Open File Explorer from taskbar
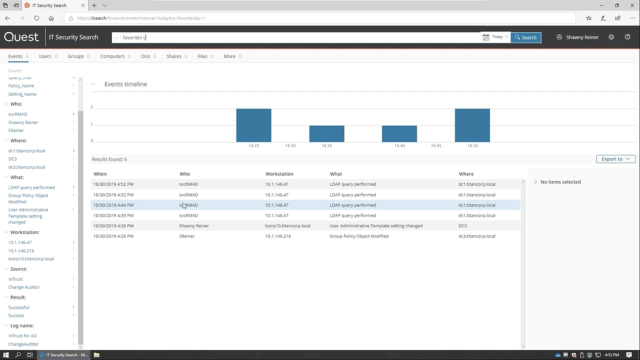This screenshot has height=360, width=640. coord(97,355)
